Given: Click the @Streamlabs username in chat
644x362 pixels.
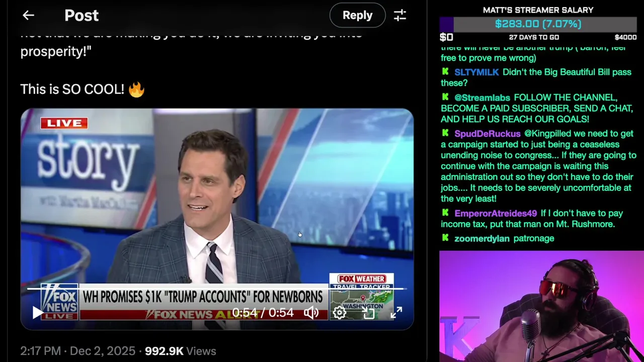Looking at the screenshot, I should pos(482,98).
